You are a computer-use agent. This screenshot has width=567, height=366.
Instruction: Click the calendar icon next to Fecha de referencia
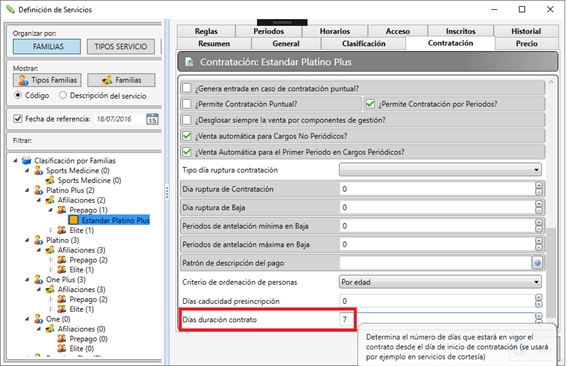(x=152, y=119)
